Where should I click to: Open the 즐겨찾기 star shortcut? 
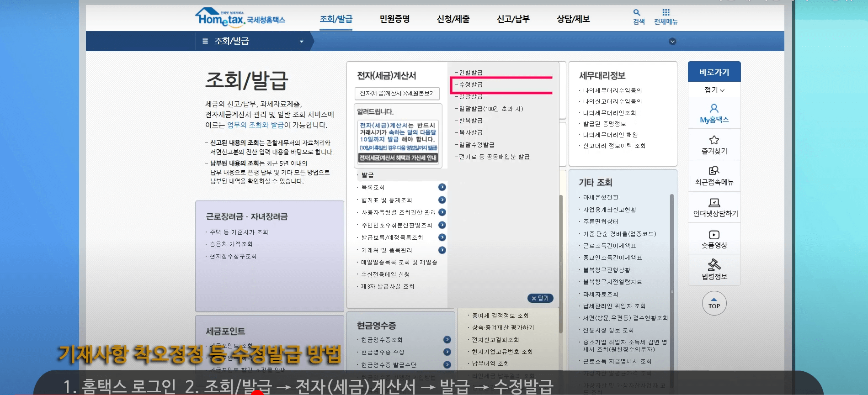click(x=714, y=145)
